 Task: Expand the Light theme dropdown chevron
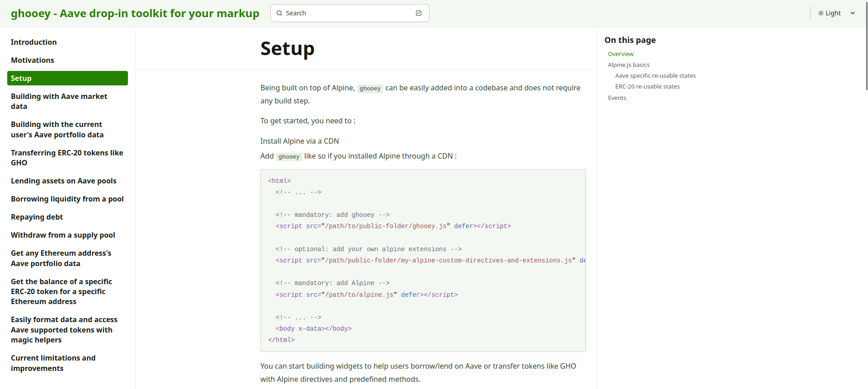point(853,13)
